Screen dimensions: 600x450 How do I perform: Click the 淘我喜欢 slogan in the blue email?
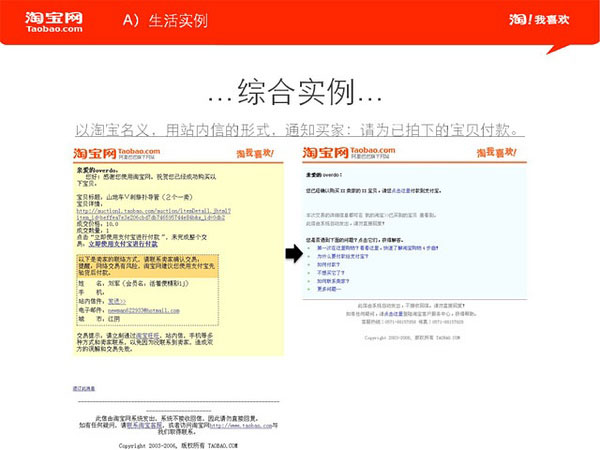(x=496, y=153)
